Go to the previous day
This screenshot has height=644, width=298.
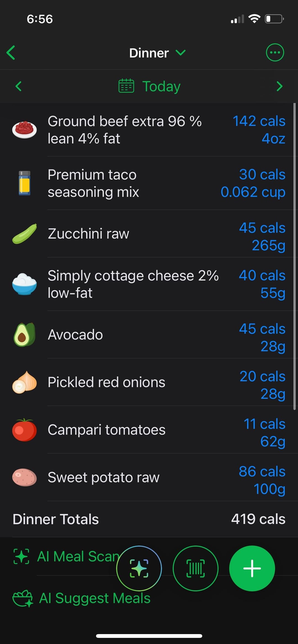pos(18,86)
